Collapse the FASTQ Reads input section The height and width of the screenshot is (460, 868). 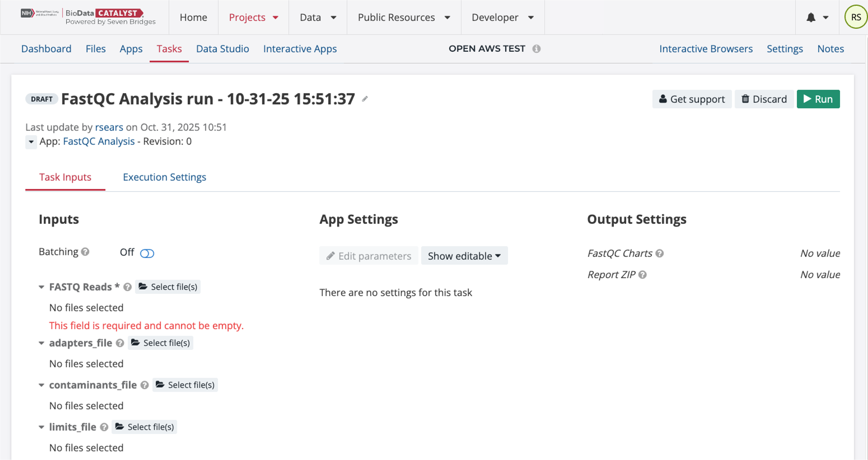point(41,287)
